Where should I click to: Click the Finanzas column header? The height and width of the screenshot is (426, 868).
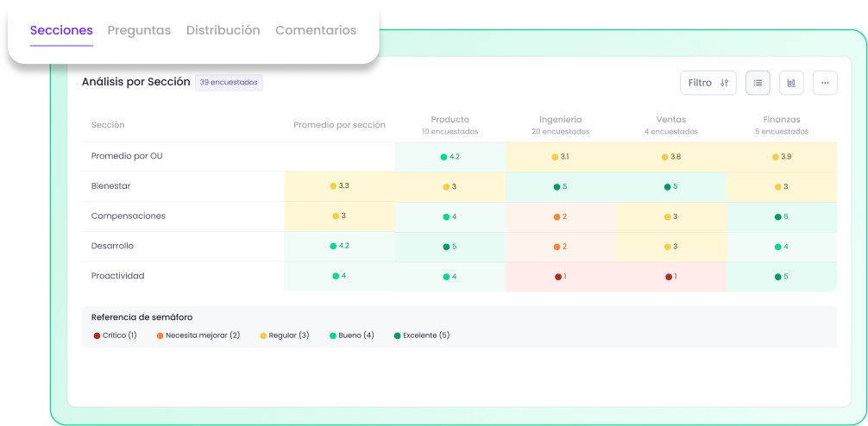[x=782, y=125]
